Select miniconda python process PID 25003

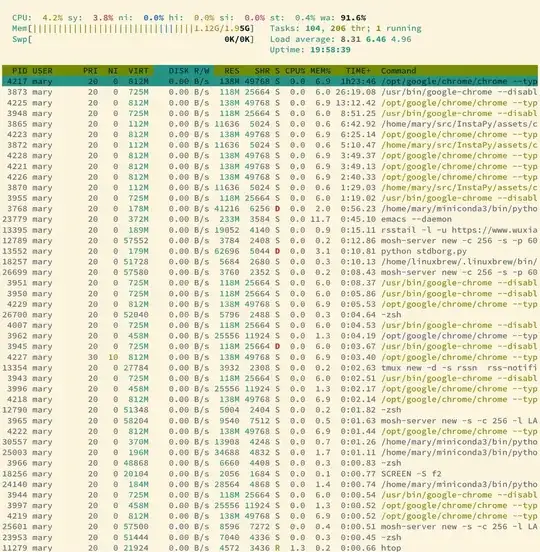pos(270,452)
